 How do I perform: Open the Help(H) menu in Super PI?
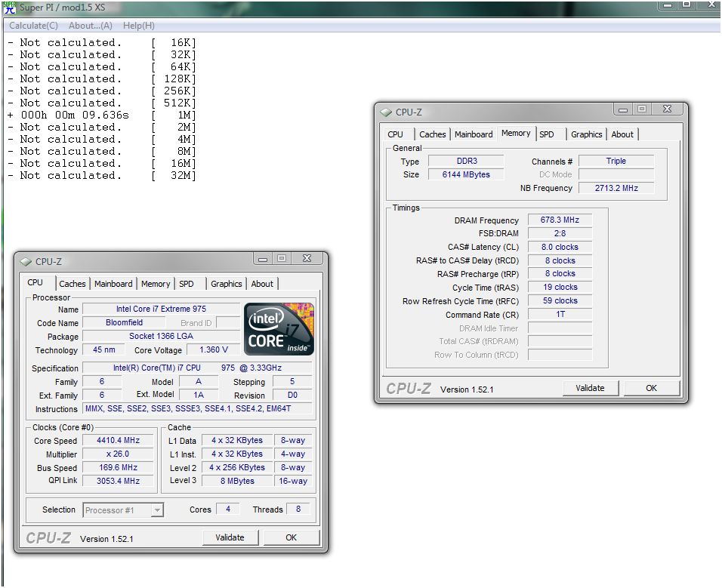pos(139,26)
